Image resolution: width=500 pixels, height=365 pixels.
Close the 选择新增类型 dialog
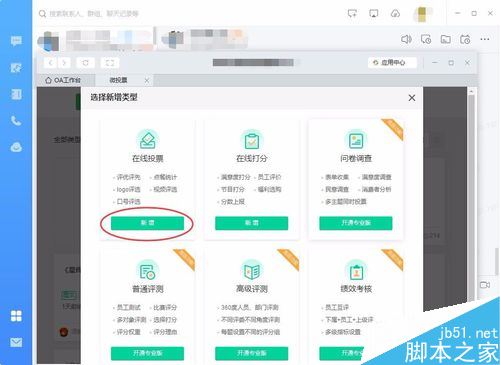pyautogui.click(x=412, y=98)
